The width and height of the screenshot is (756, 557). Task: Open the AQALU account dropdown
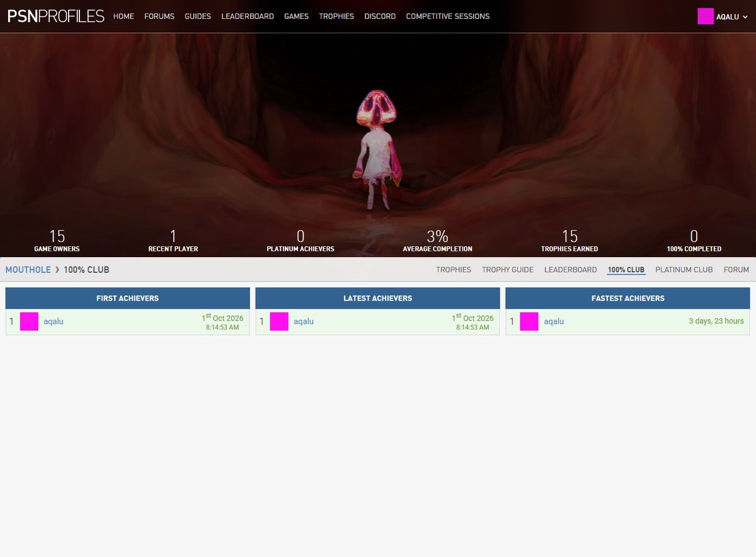click(x=731, y=17)
